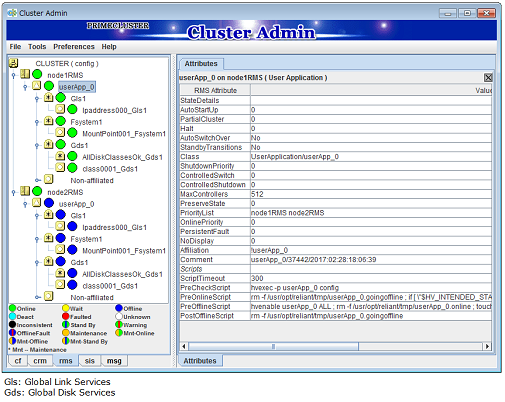This screenshot has width=505, height=402.
Task: Collapse Gls1 branch under node1RMS
Action: pyautogui.click(x=37, y=99)
